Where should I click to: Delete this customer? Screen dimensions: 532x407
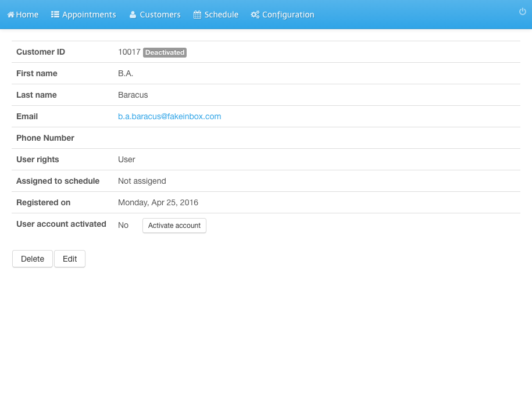click(33, 259)
